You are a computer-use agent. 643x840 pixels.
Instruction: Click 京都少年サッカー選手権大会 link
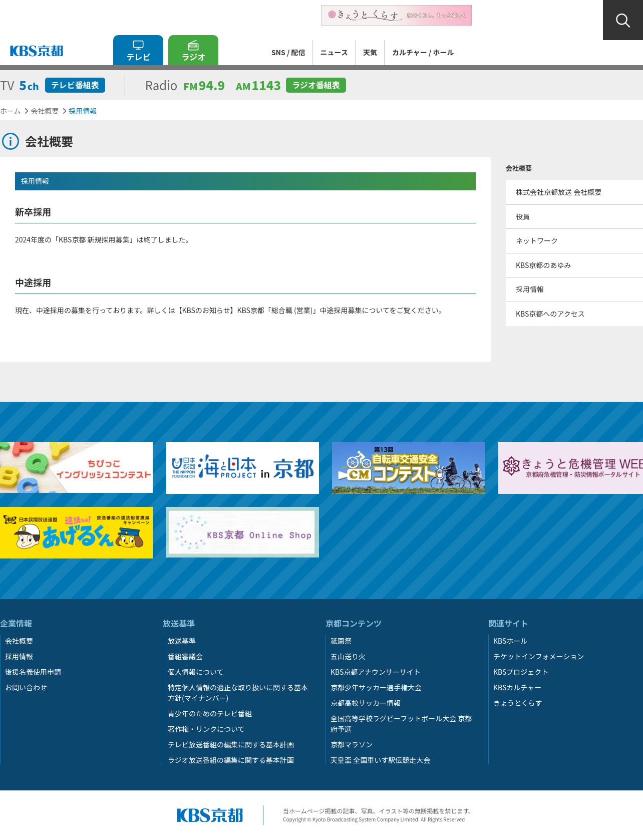(376, 688)
